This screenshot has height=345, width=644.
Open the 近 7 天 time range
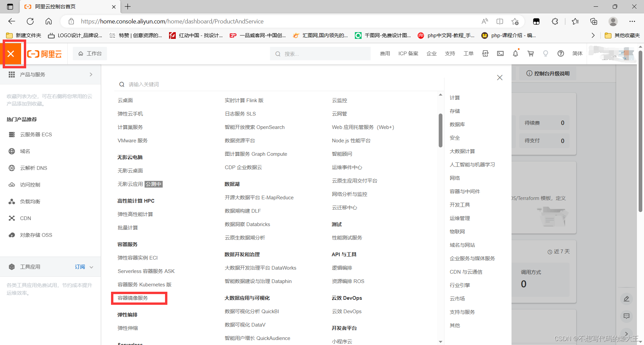coord(559,252)
